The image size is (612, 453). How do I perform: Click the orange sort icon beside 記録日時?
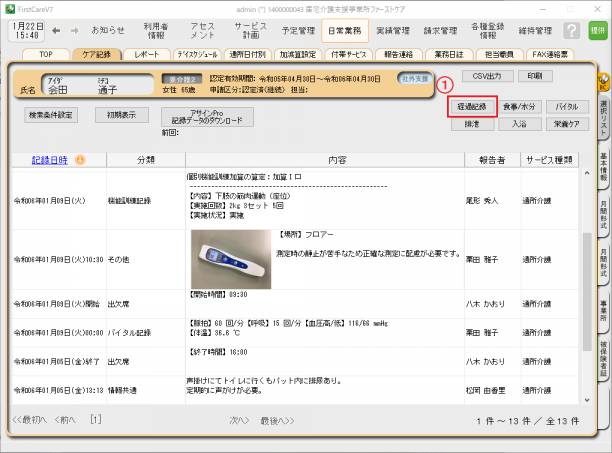tap(80, 160)
